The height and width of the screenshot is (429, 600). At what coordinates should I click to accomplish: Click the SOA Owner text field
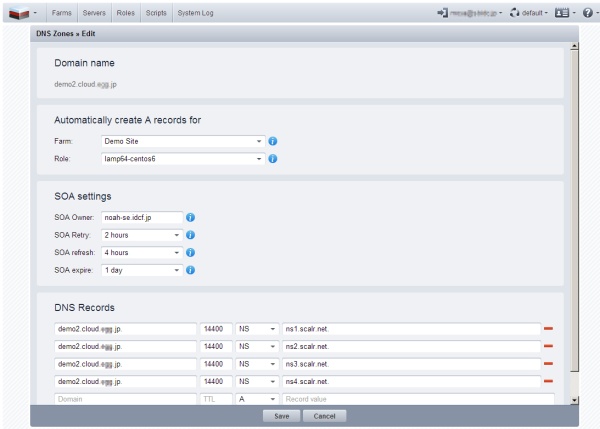pos(141,217)
